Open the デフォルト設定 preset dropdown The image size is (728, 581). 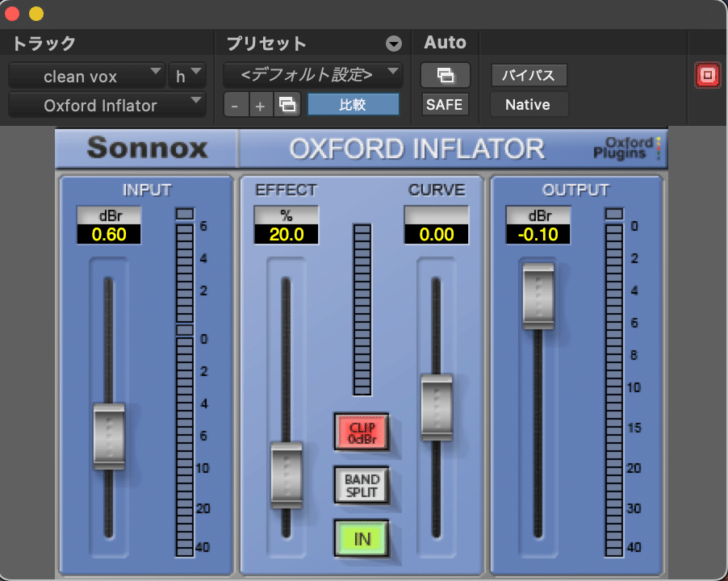coord(312,73)
